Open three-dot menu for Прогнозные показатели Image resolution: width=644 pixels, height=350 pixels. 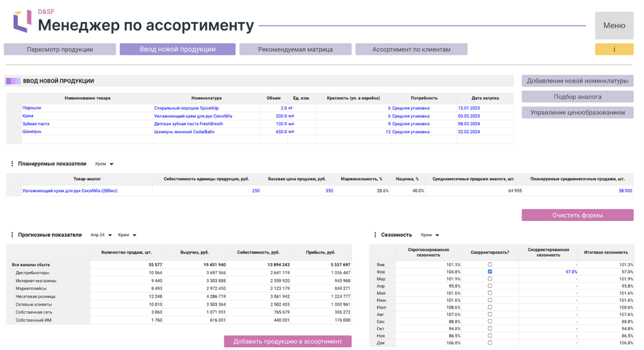[x=12, y=235]
